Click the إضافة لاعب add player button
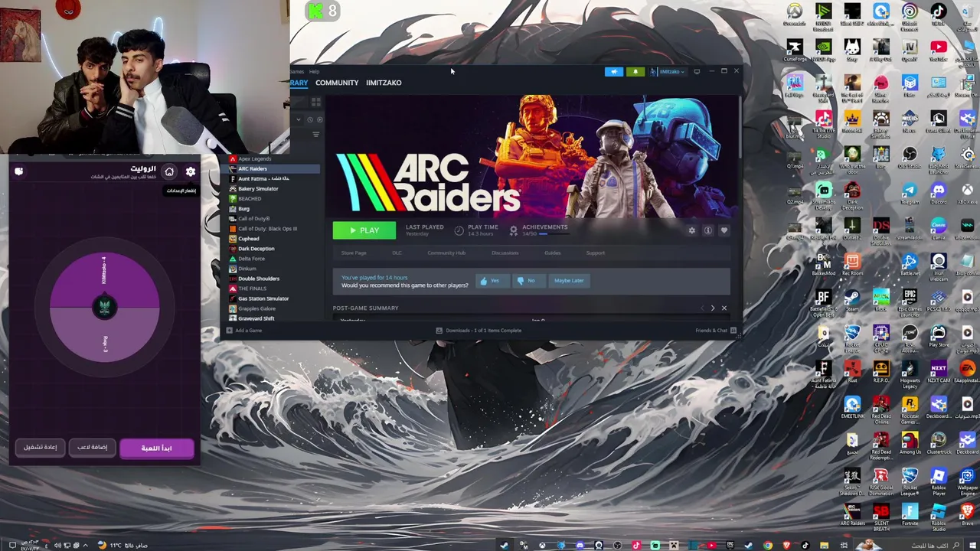 tap(92, 447)
